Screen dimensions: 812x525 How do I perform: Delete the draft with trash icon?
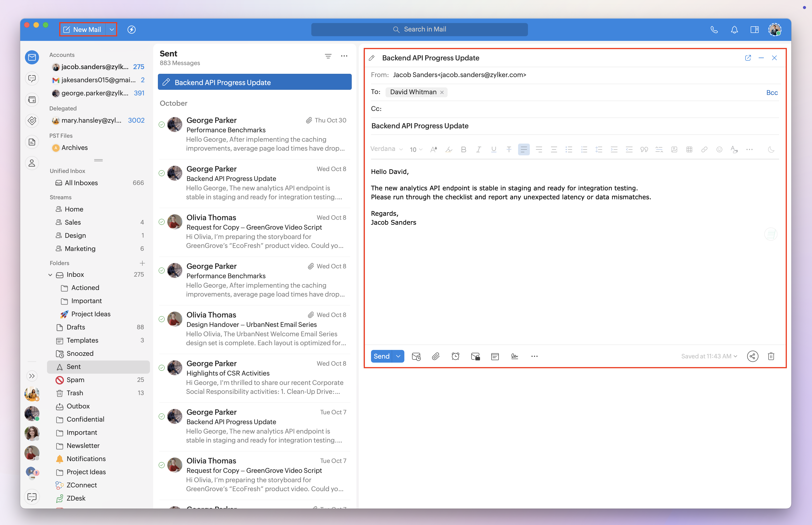click(x=771, y=356)
